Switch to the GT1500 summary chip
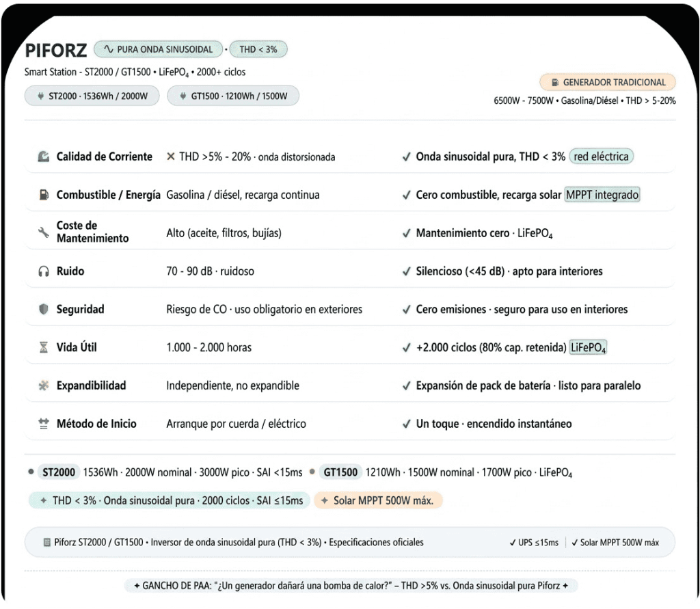Viewport: 700px width, 609px height. click(x=340, y=472)
